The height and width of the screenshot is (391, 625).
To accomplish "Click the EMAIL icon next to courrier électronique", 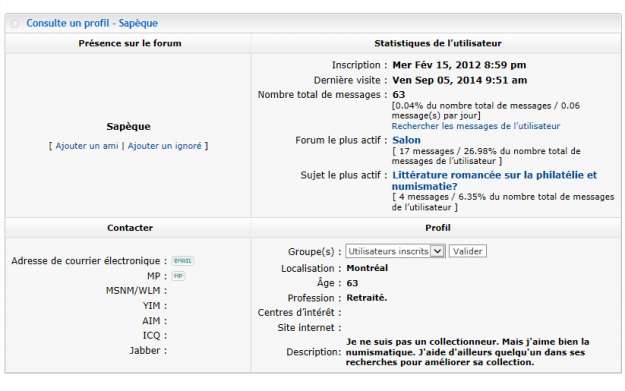I will tap(183, 261).
